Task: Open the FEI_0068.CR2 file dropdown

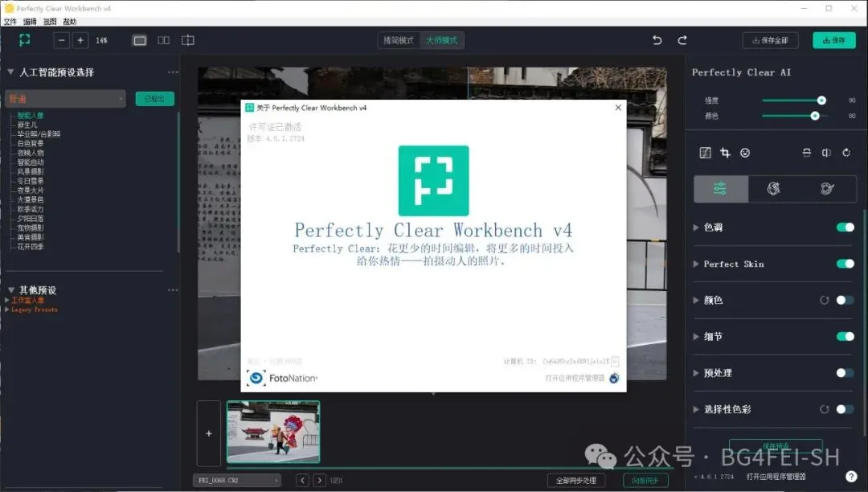Action: pos(237,480)
